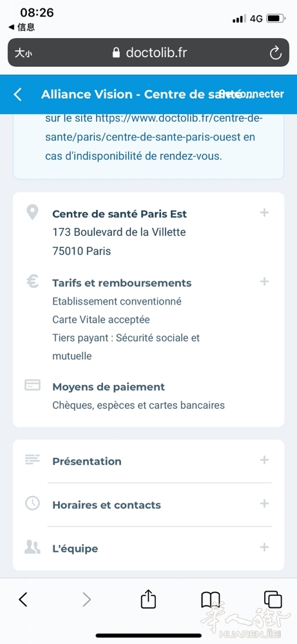Tap the back chevron in the blue header
Image resolution: width=297 pixels, height=644 pixels.
point(17,95)
